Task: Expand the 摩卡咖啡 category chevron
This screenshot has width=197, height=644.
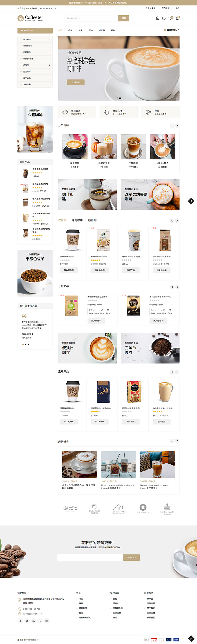Action: point(50,39)
